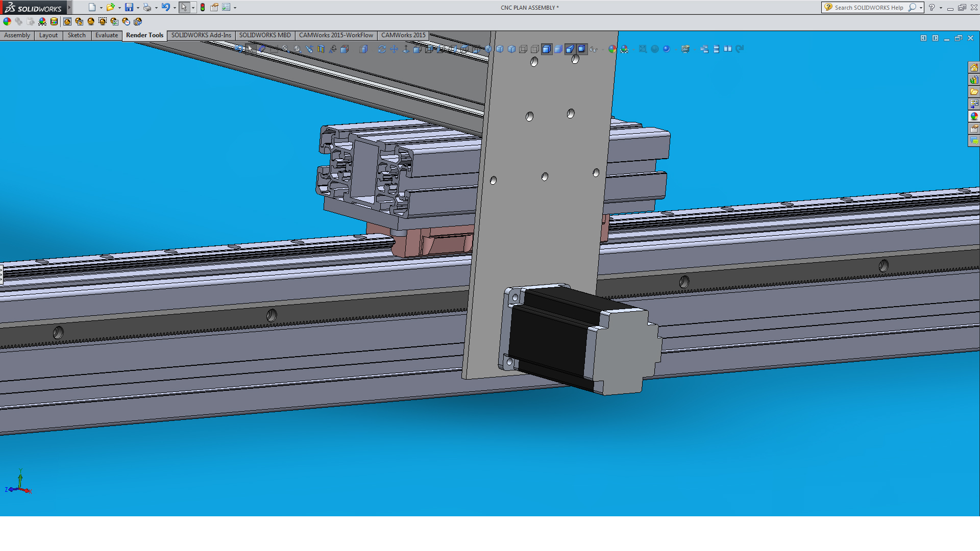Click the Schedule Render clock icon
980x551 pixels.
pyautogui.click(x=126, y=21)
